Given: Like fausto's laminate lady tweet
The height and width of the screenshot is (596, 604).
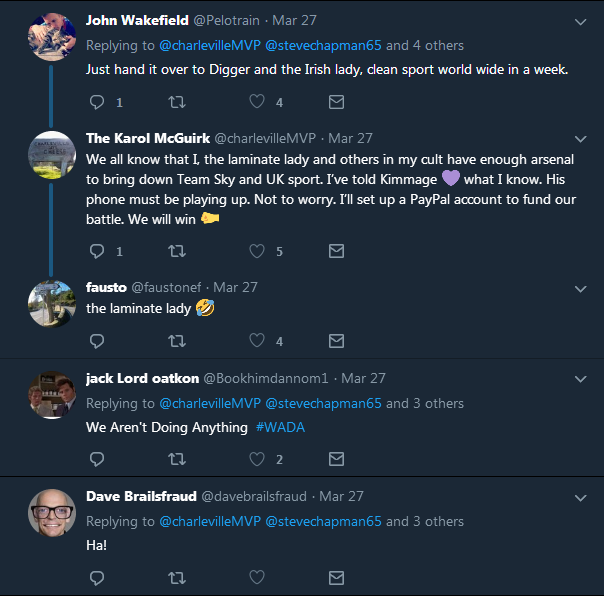Looking at the screenshot, I should [x=257, y=341].
